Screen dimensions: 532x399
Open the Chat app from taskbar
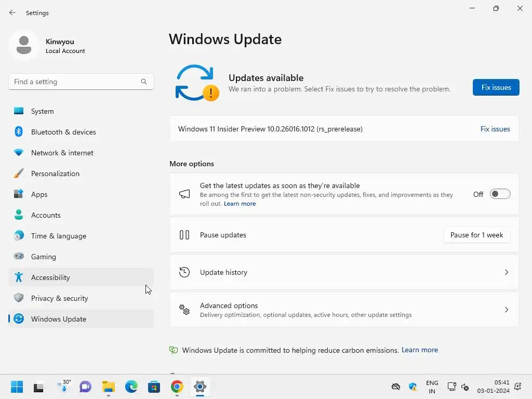click(86, 387)
